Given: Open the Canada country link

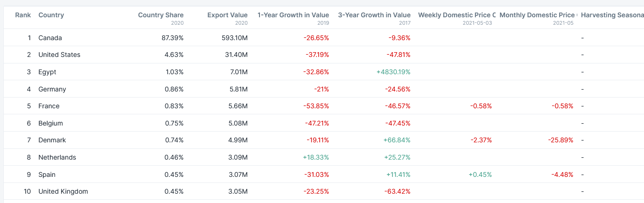Looking at the screenshot, I should click(50, 38).
